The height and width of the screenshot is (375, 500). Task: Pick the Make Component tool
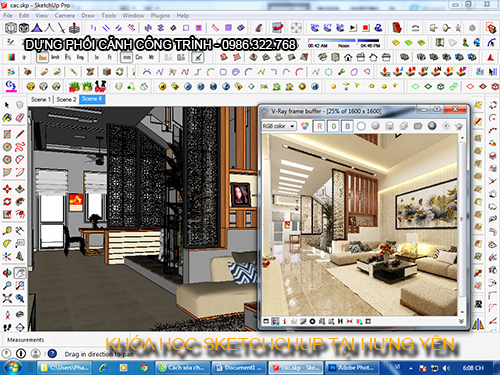[x=20, y=105]
